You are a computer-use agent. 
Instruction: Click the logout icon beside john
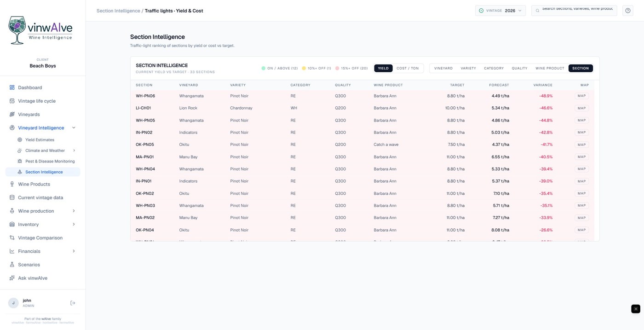[x=73, y=303]
